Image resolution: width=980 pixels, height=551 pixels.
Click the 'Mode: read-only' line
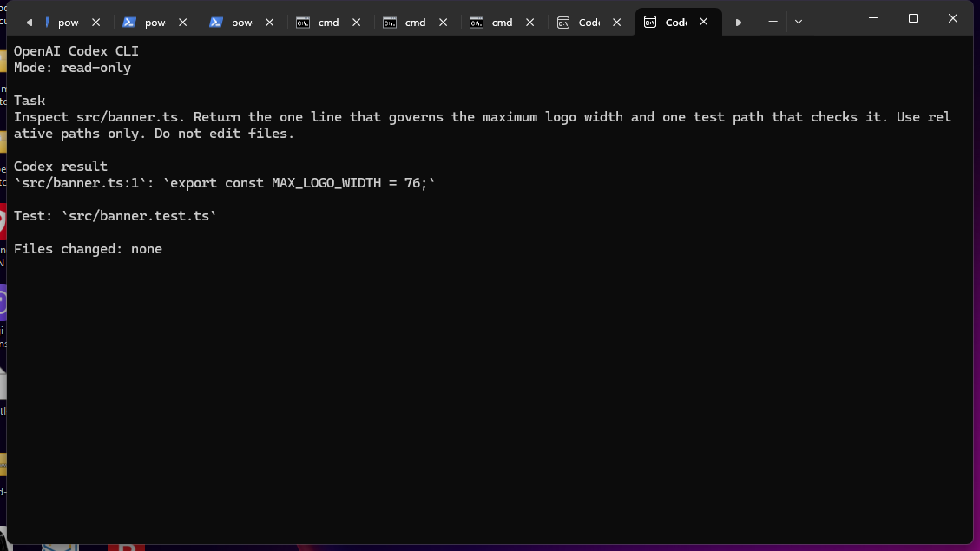[73, 68]
